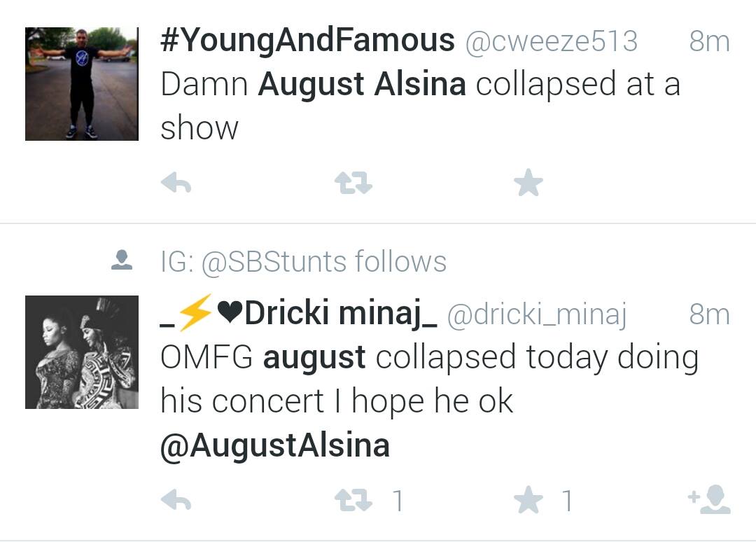The width and height of the screenshot is (756, 542).
Task: Retweet the Dricki minaj tweet
Action: 353,500
